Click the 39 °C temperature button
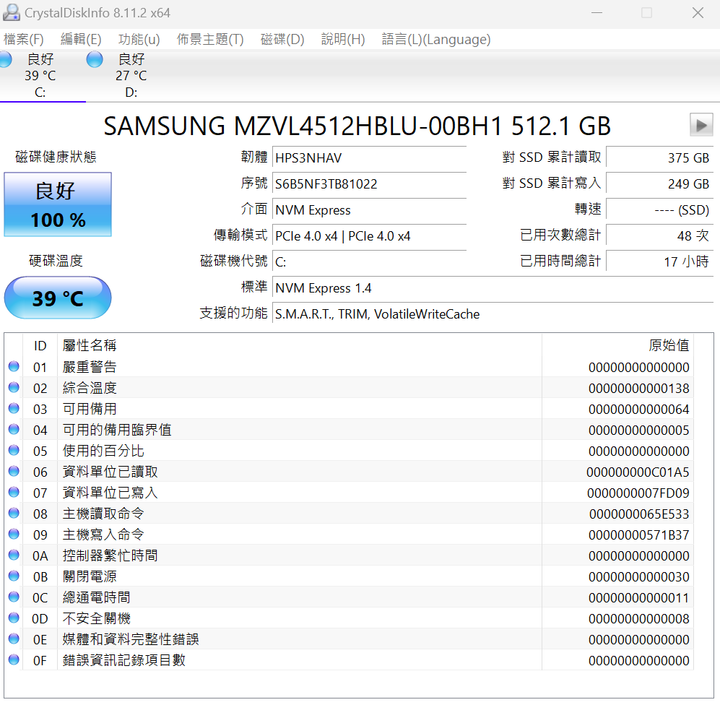The image size is (720, 705). [x=58, y=298]
